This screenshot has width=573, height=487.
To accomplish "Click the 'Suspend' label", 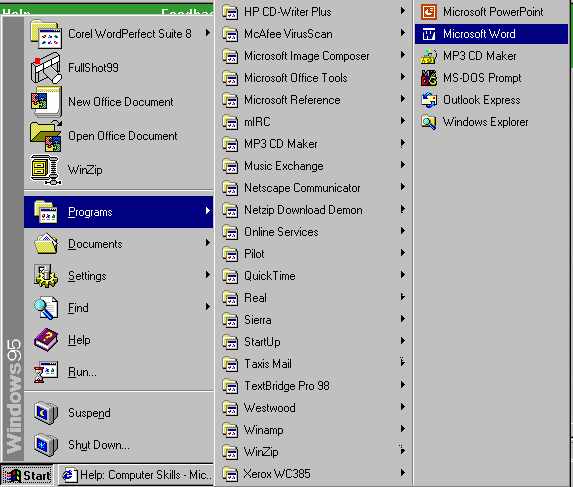I will [x=89, y=413].
